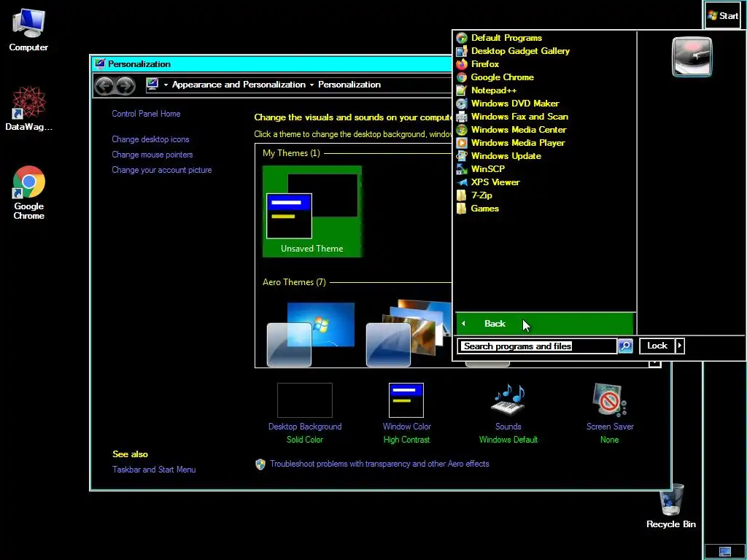Open Notepad++ from the programs list
747x560 pixels.
[486, 90]
